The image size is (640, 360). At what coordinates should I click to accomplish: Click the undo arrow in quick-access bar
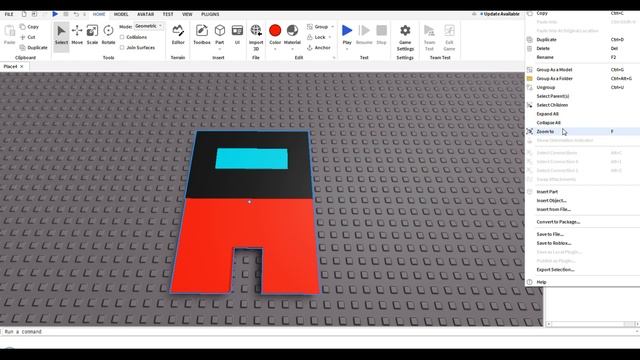click(76, 14)
